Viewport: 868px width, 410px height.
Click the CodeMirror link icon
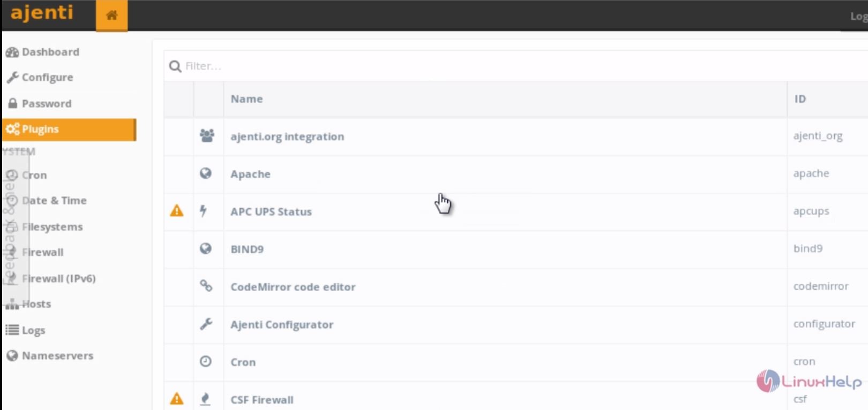pyautogui.click(x=206, y=286)
